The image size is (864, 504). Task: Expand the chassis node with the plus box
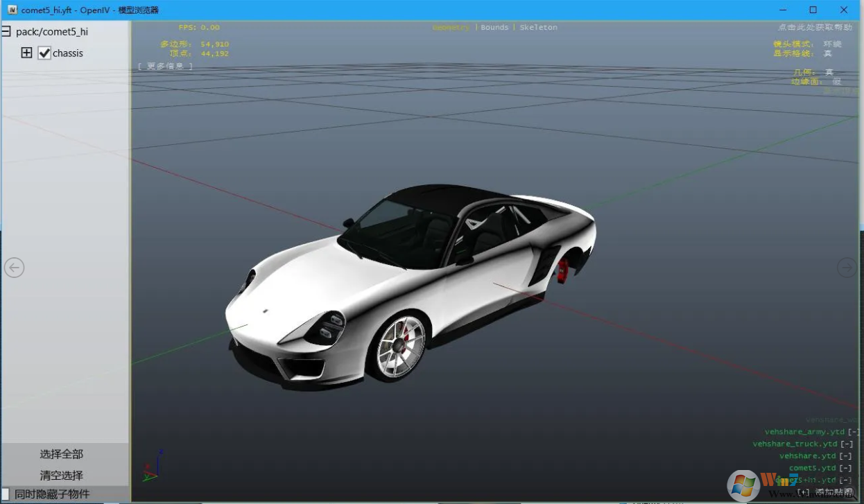pos(26,52)
